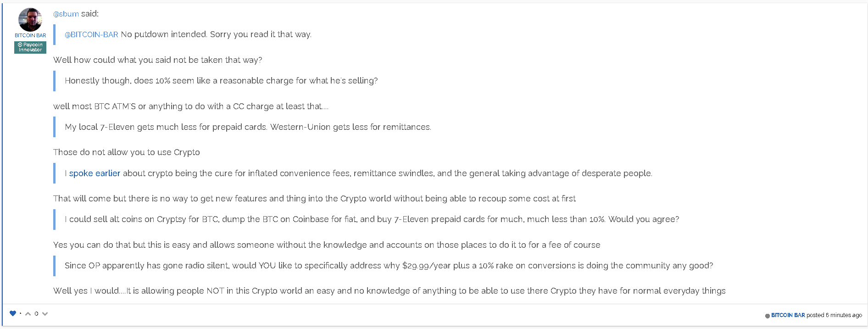Click the 'posted 6 minutes ago' timestamp
The height and width of the screenshot is (329, 868).
click(834, 315)
